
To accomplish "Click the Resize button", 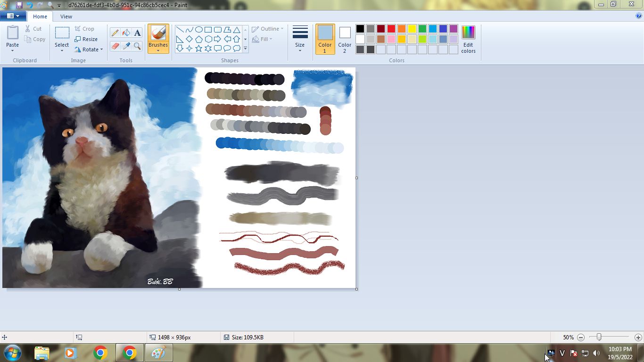I will pyautogui.click(x=86, y=39).
